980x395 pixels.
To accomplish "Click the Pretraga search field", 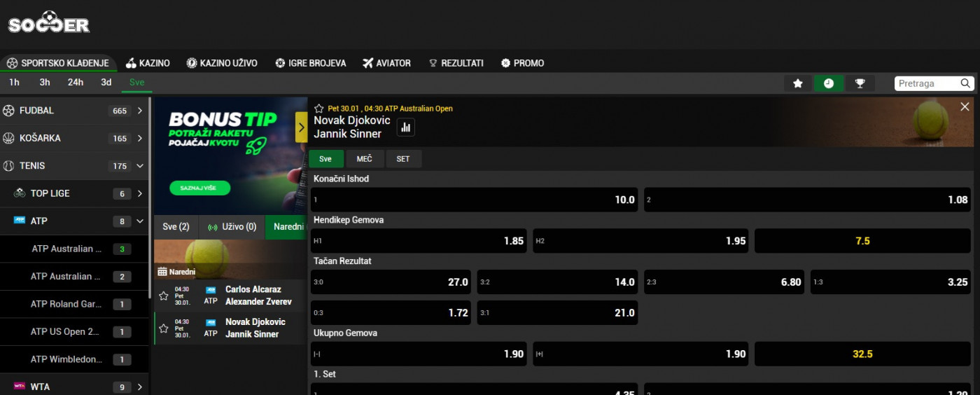I will click(x=926, y=83).
